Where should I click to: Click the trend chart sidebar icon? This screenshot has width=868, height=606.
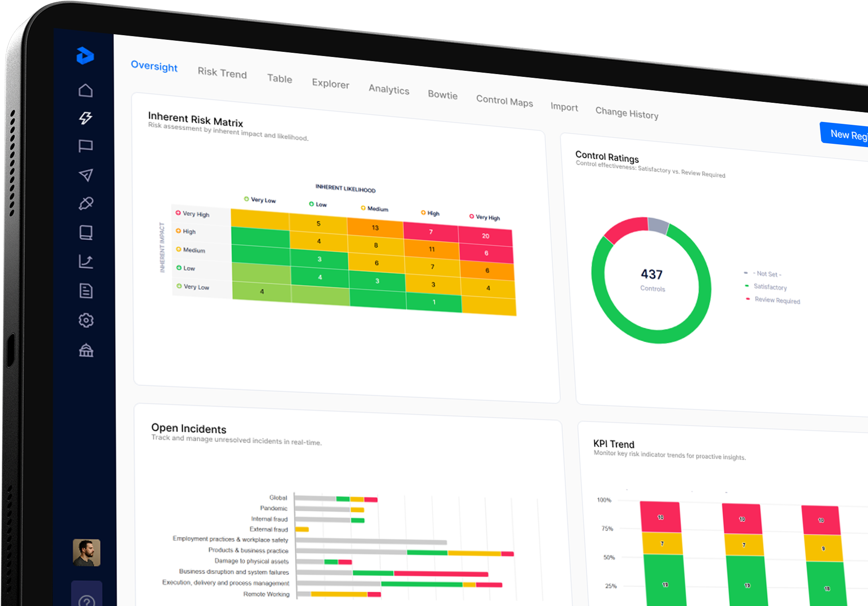pos(86,262)
